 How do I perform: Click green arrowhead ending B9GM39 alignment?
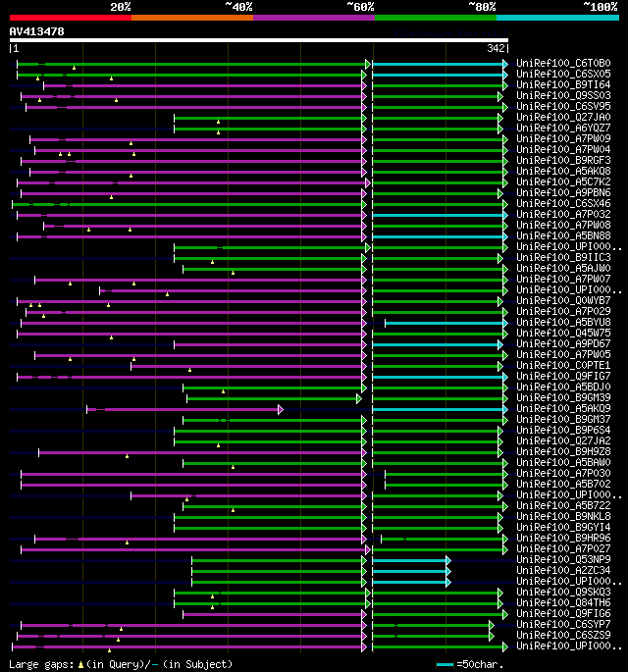coord(360,398)
